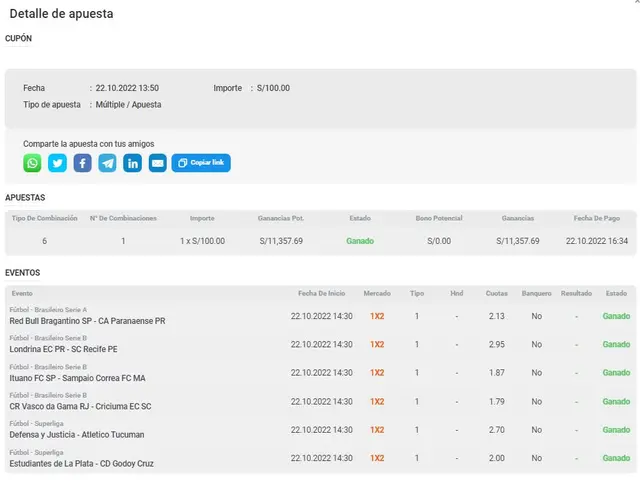640x481 pixels.
Task: Select the 1X2 market for Red Bull Bragantino
Action: 377,316
